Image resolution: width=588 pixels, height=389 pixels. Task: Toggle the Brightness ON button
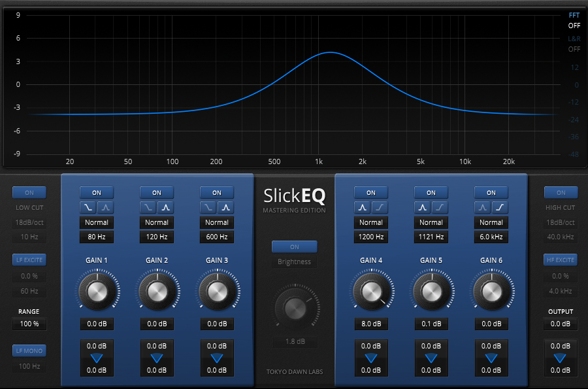[x=295, y=247]
